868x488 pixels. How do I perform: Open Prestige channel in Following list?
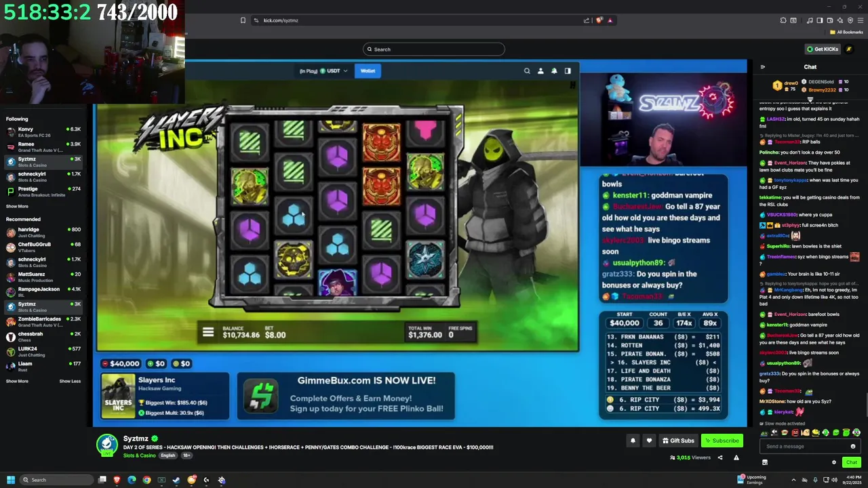pos(43,191)
